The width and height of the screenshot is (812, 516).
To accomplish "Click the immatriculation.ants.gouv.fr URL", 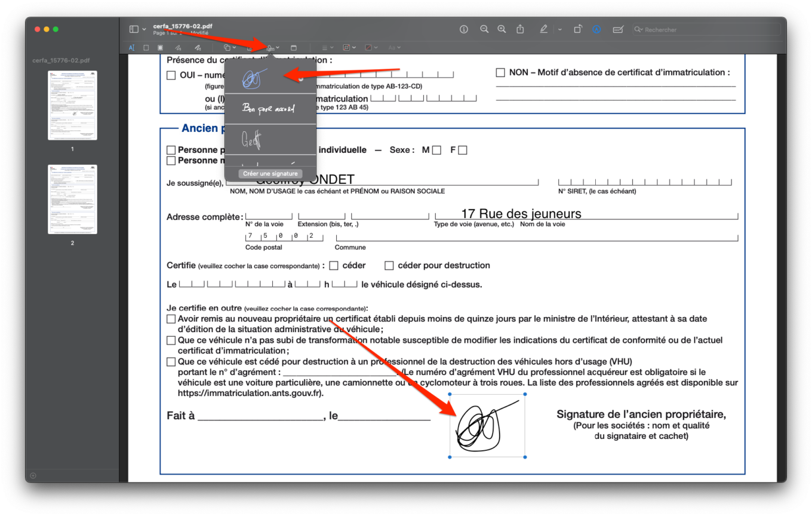I will click(250, 394).
